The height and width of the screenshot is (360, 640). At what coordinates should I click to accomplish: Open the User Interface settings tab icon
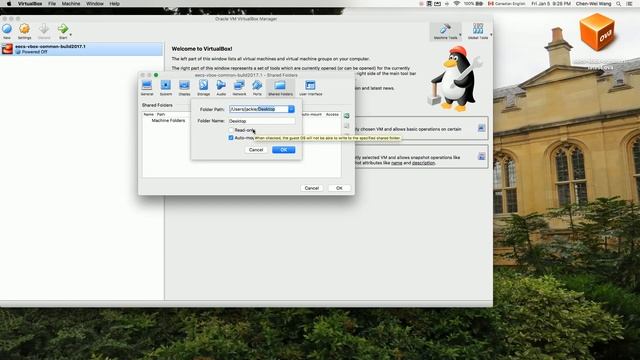point(310,85)
